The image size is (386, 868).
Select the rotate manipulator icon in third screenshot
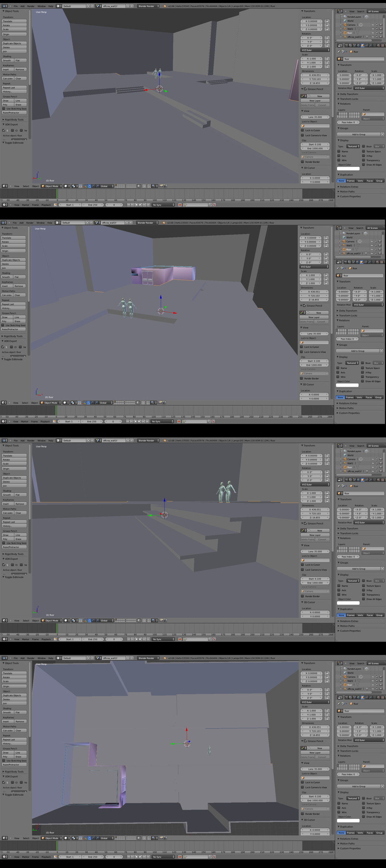(x=93, y=620)
